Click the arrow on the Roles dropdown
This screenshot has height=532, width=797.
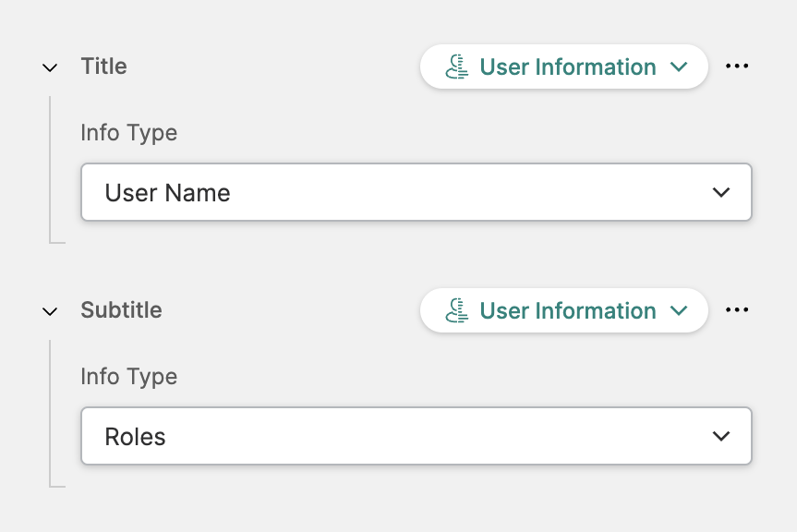tap(721, 437)
